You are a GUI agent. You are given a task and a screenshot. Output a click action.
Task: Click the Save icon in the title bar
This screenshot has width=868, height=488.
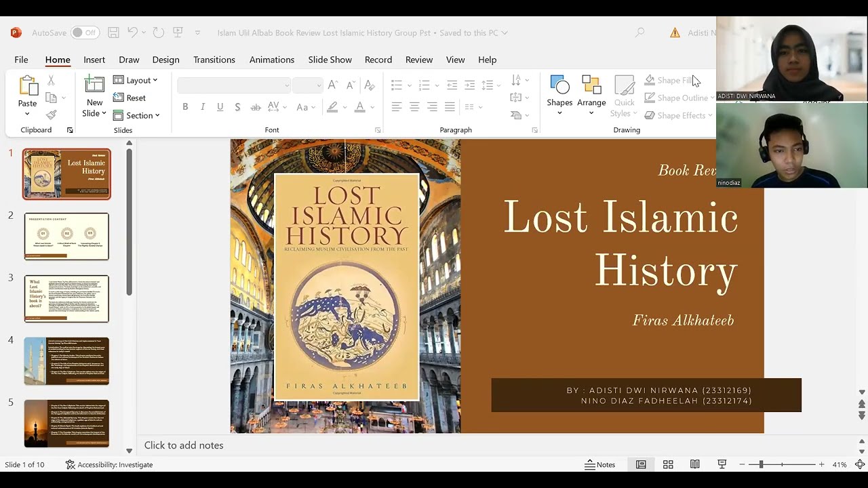pos(113,33)
